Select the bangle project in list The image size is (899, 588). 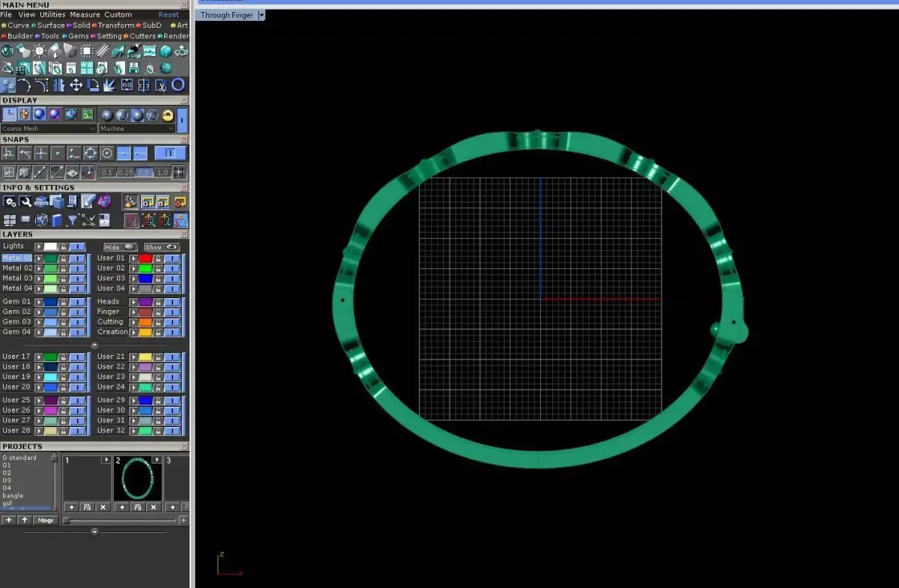pyautogui.click(x=13, y=496)
